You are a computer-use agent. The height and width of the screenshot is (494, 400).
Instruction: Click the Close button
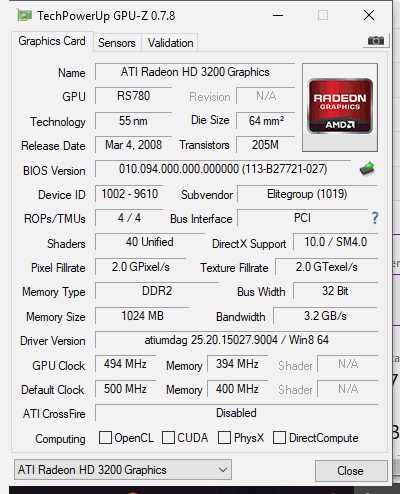pyautogui.click(x=351, y=471)
